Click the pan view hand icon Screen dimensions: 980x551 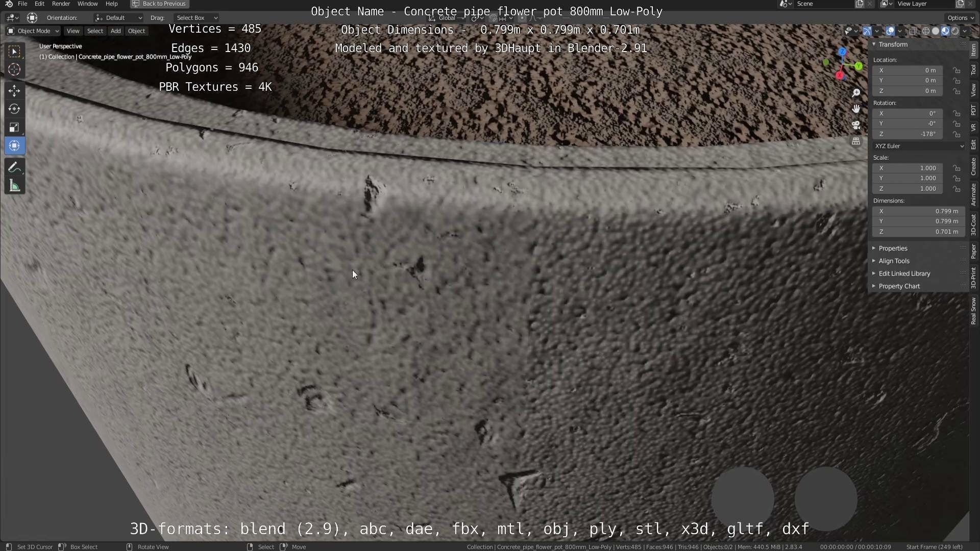pos(856,109)
